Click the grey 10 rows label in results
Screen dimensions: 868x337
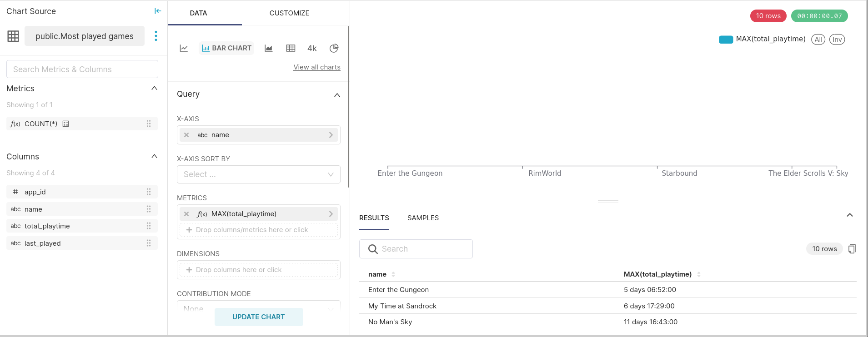825,249
